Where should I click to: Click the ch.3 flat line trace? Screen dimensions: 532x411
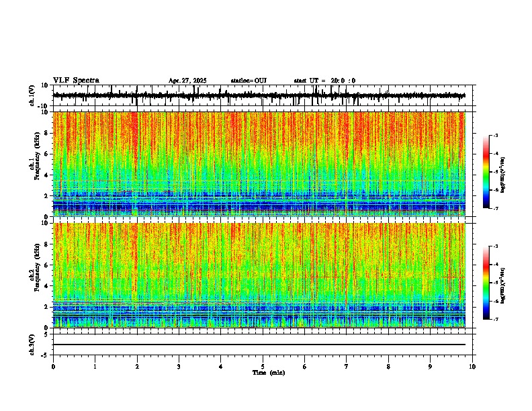point(259,345)
